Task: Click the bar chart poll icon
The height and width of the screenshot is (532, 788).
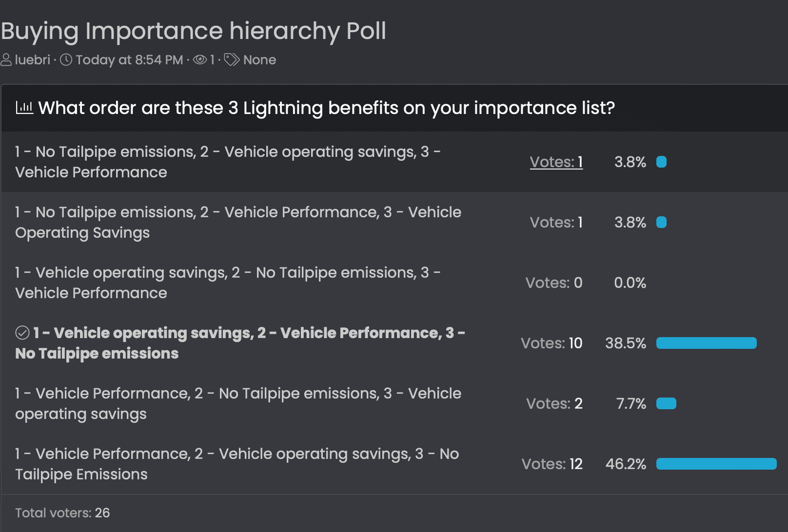Action: pos(24,108)
